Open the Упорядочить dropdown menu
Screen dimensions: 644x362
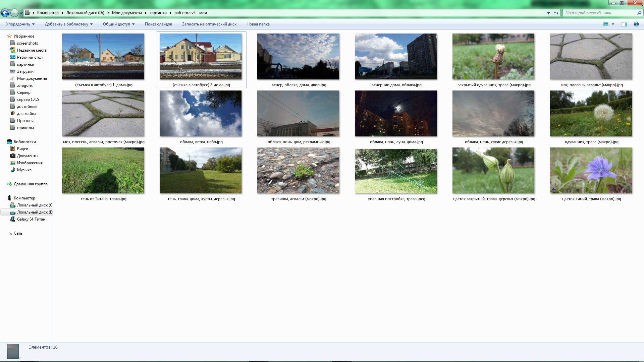[x=20, y=24]
